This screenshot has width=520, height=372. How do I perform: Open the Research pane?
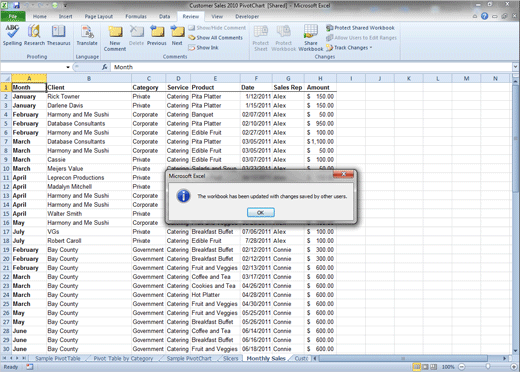(34, 35)
